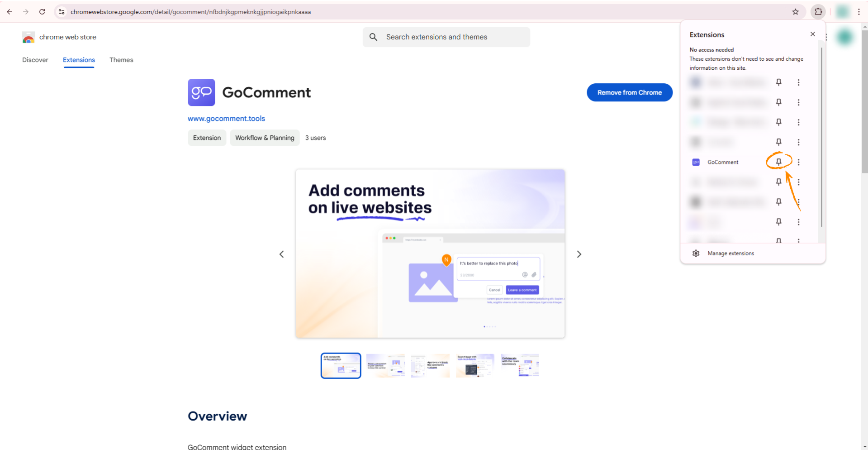Click the Workflow & Planning category chip
The height and width of the screenshot is (450, 868).
265,138
